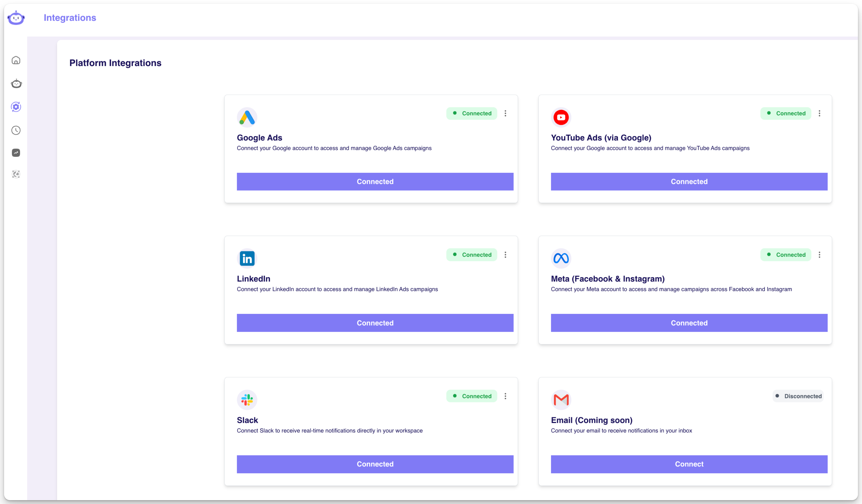The height and width of the screenshot is (504, 862).
Task: Click the Google Ads logo icon
Action: tap(247, 118)
